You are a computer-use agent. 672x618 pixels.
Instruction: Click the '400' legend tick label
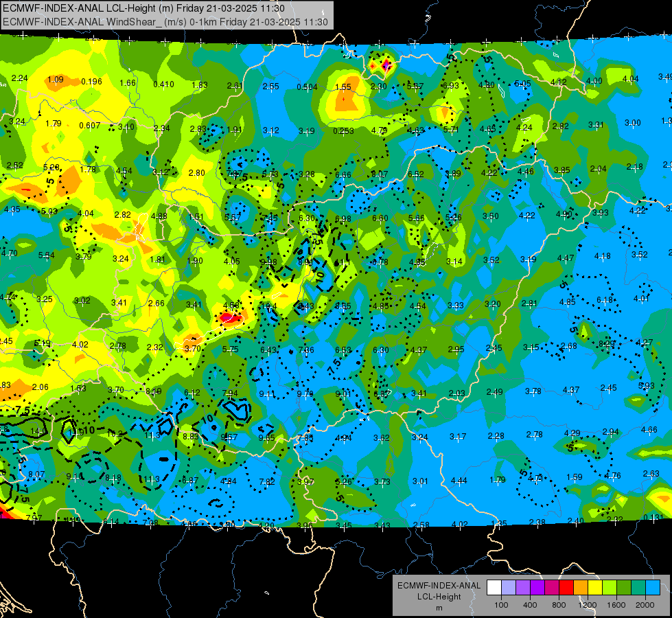pos(530,605)
